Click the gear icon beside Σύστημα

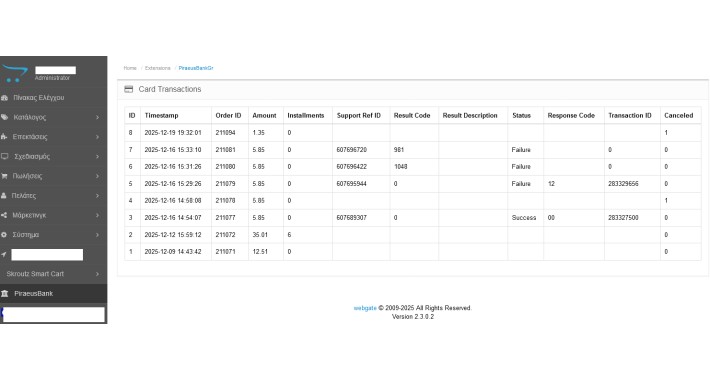point(4,235)
